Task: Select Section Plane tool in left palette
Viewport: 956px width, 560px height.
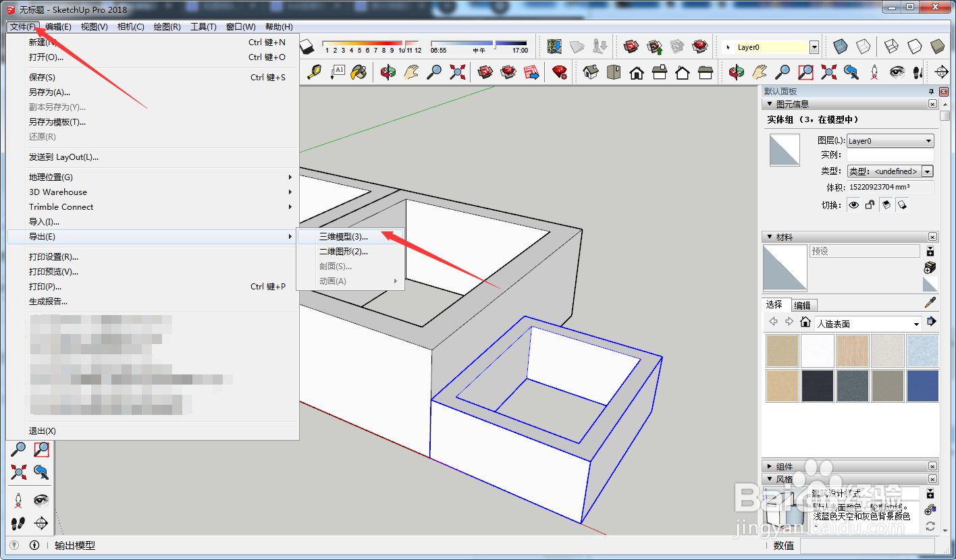Action: pyautogui.click(x=41, y=523)
